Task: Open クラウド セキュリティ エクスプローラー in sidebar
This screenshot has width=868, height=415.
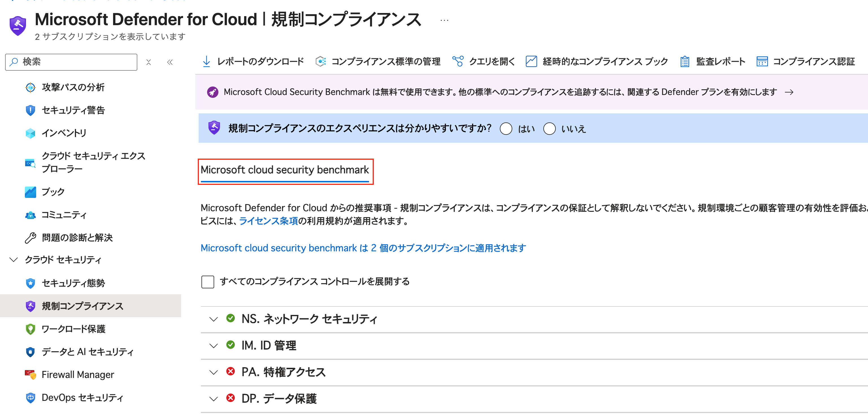Action: (x=93, y=163)
